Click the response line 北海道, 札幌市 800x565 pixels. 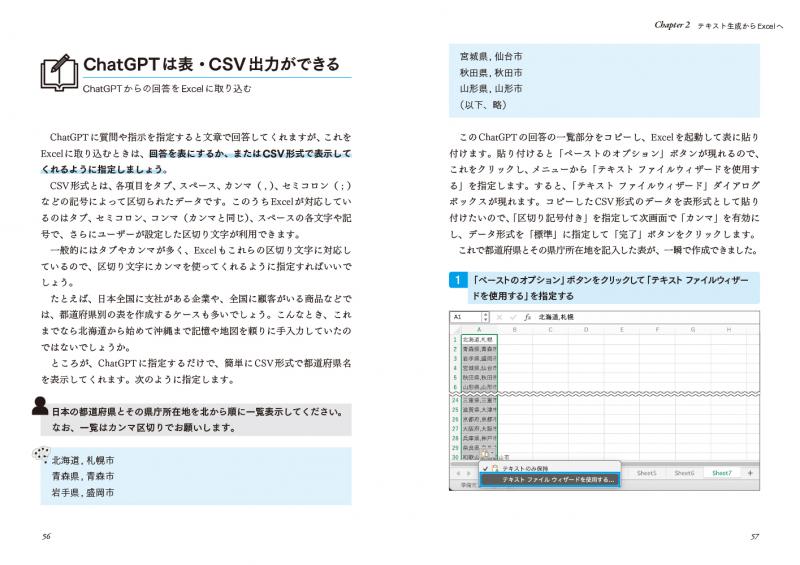click(83, 460)
